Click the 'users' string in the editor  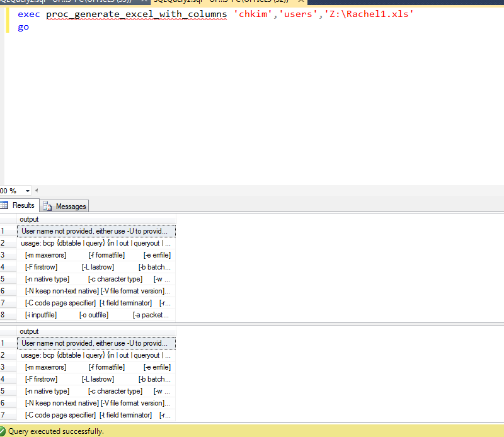pos(298,14)
